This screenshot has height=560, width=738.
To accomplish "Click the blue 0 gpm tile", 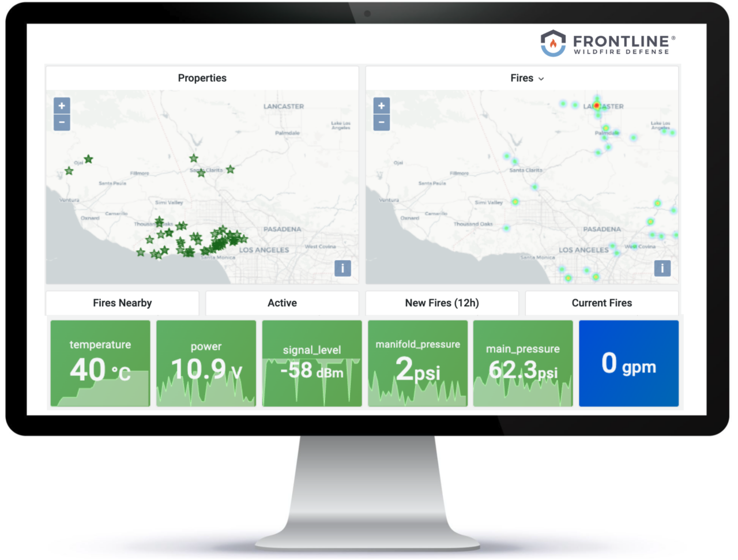I will pyautogui.click(x=628, y=363).
